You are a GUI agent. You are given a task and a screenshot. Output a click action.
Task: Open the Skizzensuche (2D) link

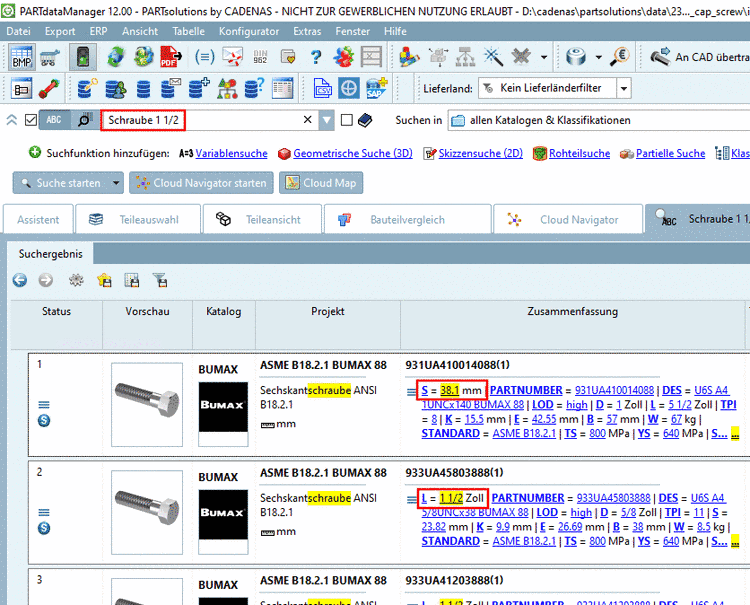pyautogui.click(x=480, y=154)
